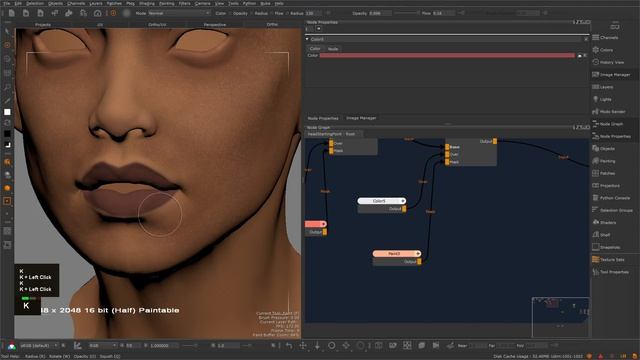Switch to the Perspective view tab

[x=215, y=24]
